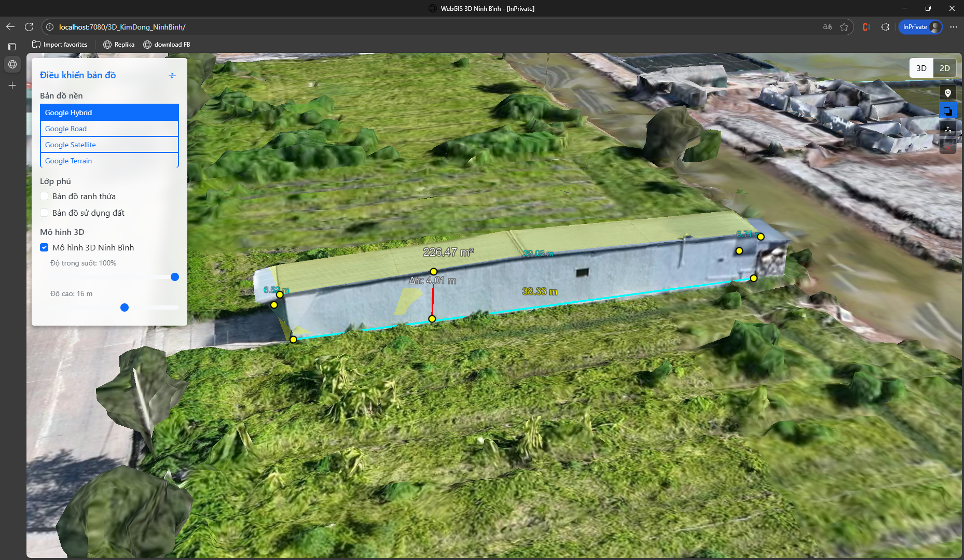Add page to favorites with star icon

pos(844,27)
